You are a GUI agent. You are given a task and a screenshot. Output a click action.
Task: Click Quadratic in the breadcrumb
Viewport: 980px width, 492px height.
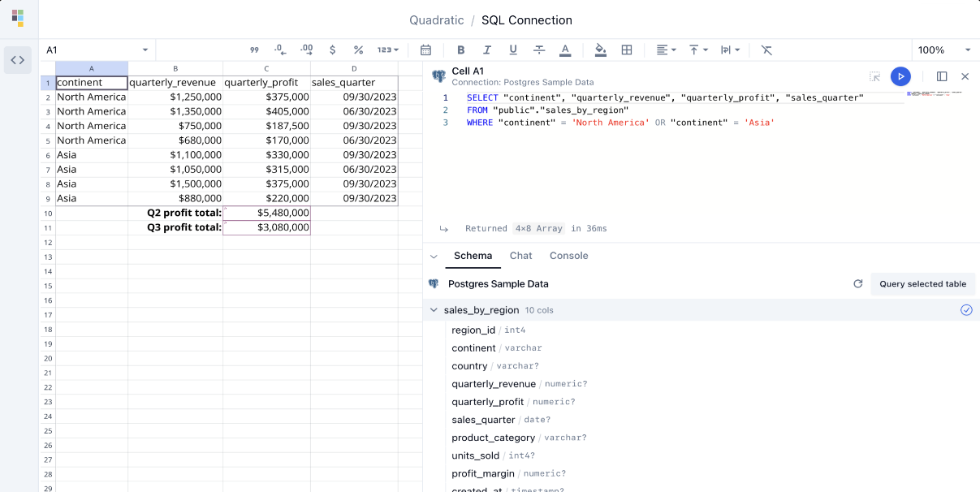(437, 20)
